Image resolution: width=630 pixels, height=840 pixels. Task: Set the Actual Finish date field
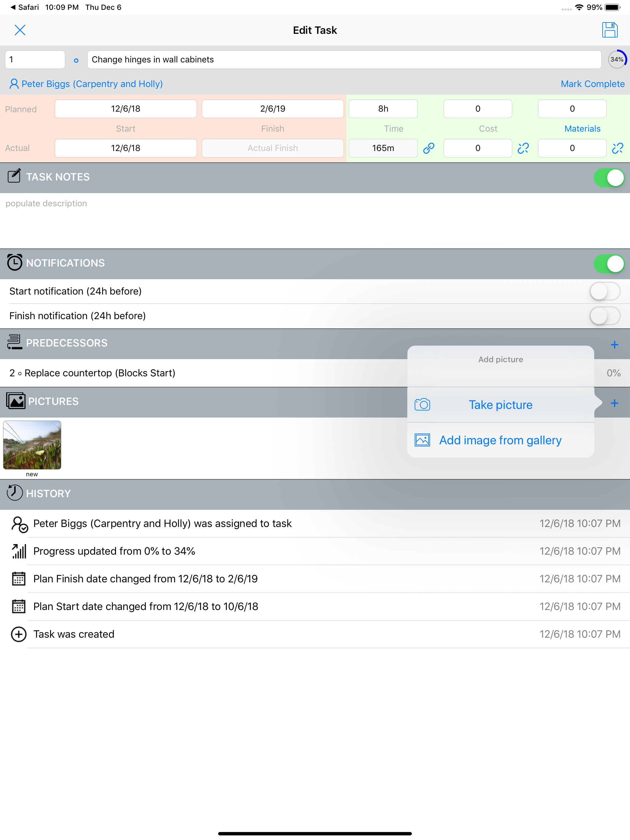pos(273,148)
